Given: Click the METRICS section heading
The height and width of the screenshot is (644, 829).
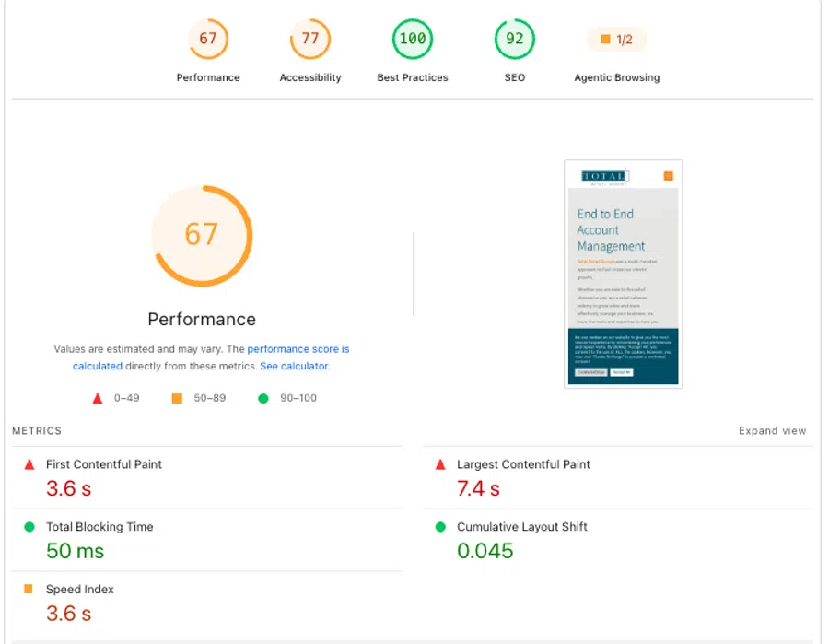Looking at the screenshot, I should pyautogui.click(x=37, y=431).
